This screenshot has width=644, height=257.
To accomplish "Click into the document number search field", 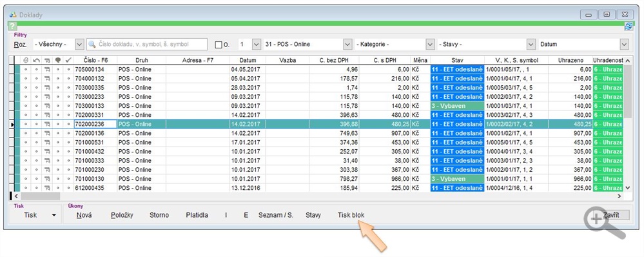I will (x=147, y=45).
